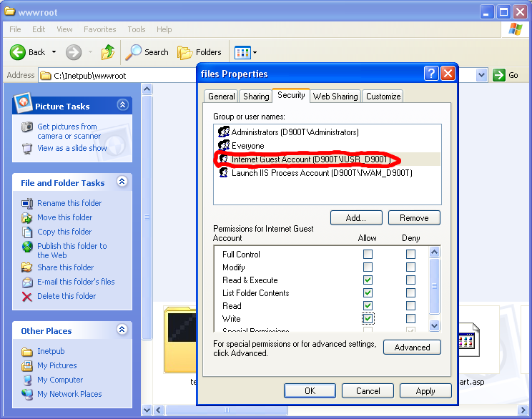Open the Tools menu

point(137,29)
